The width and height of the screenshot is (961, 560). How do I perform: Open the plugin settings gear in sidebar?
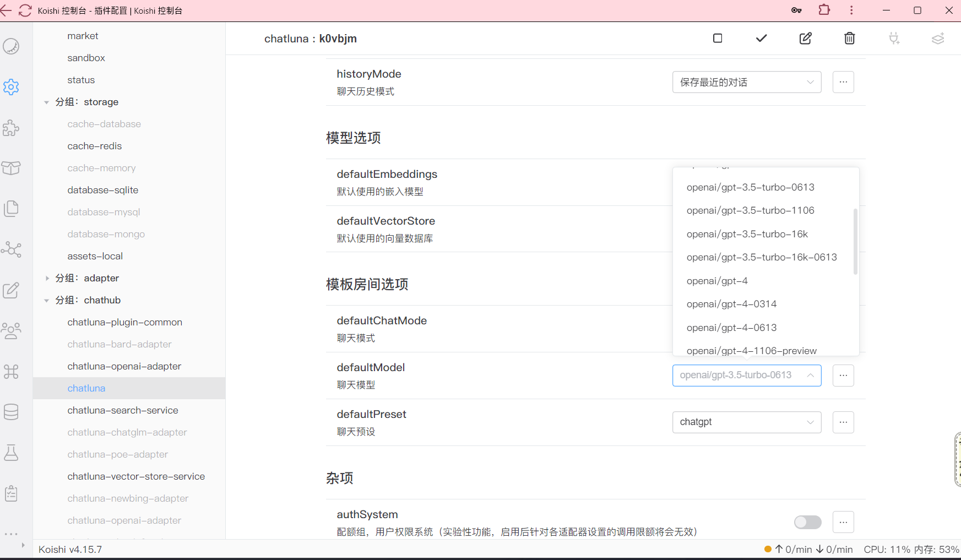[x=11, y=87]
